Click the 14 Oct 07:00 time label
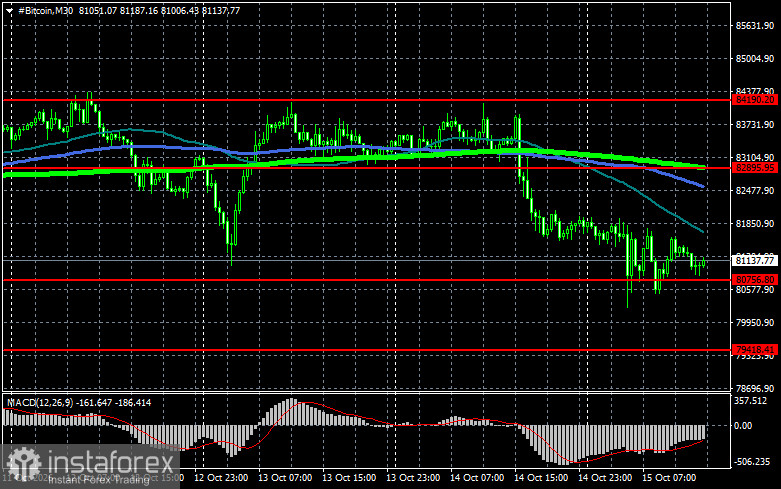 coord(477,478)
